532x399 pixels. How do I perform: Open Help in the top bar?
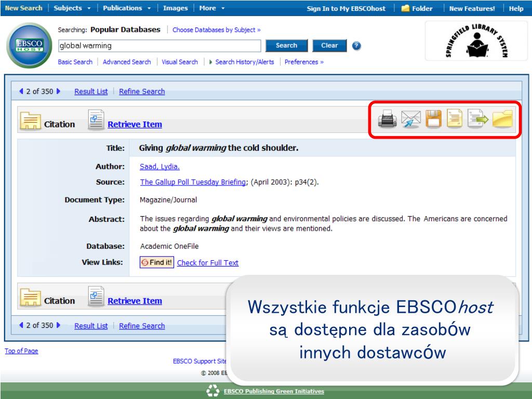pos(516,8)
